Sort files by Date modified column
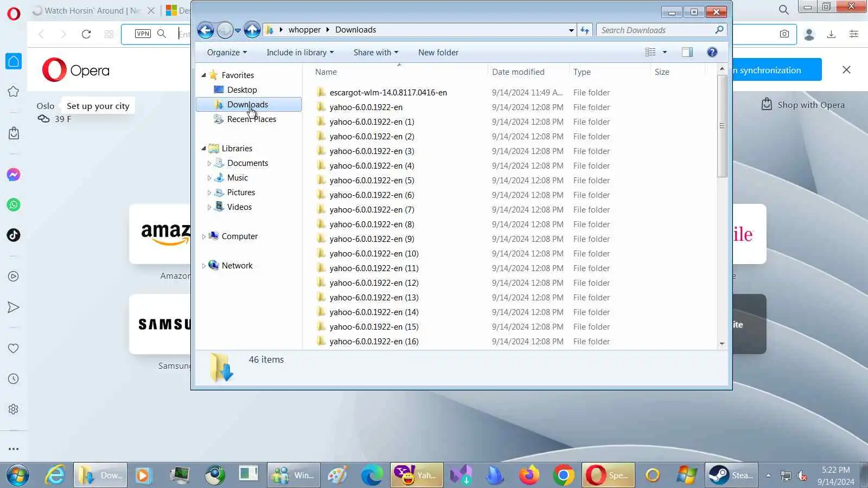This screenshot has height=488, width=868. [528, 72]
